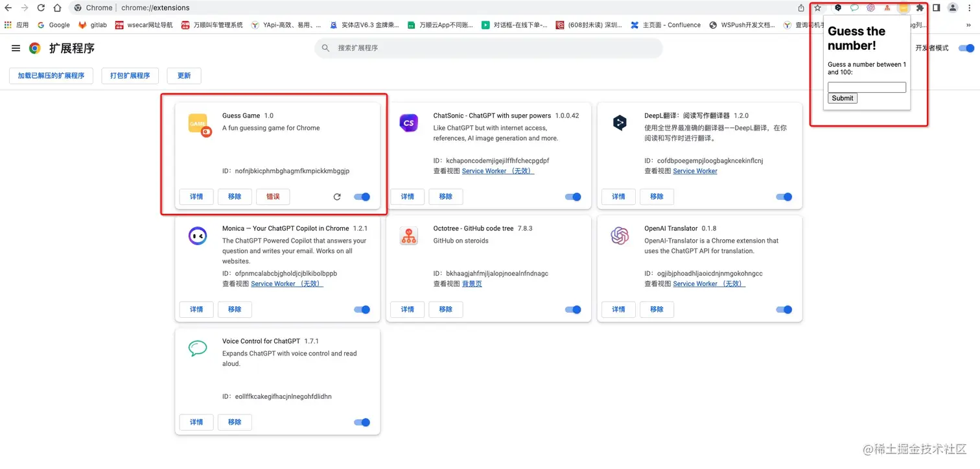Remove the Monica extension

click(235, 309)
